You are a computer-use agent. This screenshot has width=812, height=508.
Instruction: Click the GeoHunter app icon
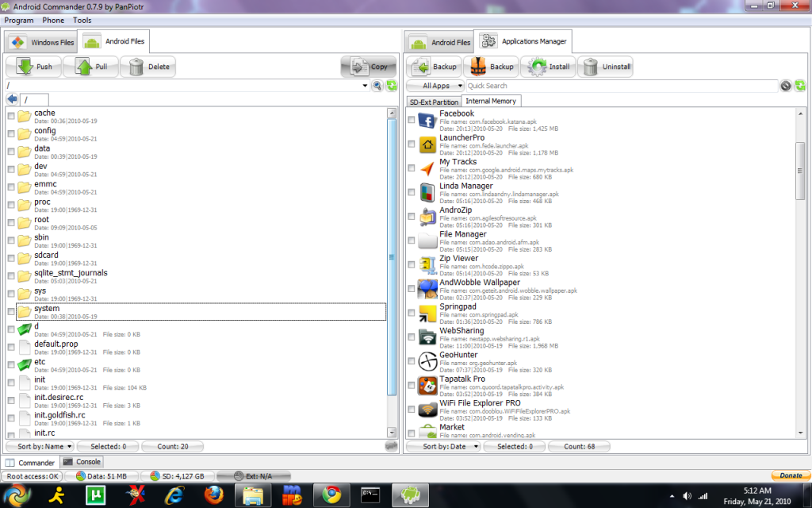pyautogui.click(x=427, y=362)
